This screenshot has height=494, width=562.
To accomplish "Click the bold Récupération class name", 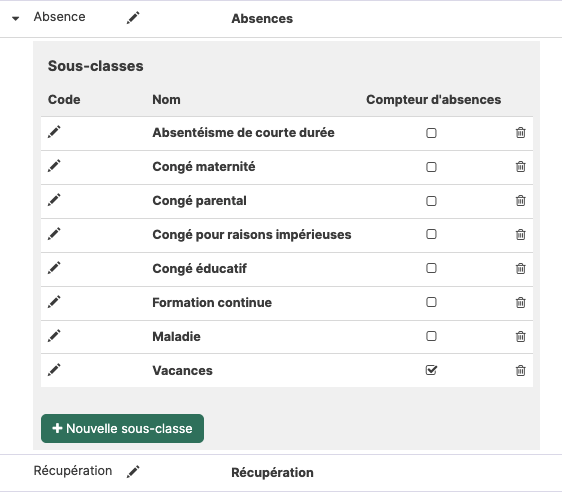I will tap(272, 472).
